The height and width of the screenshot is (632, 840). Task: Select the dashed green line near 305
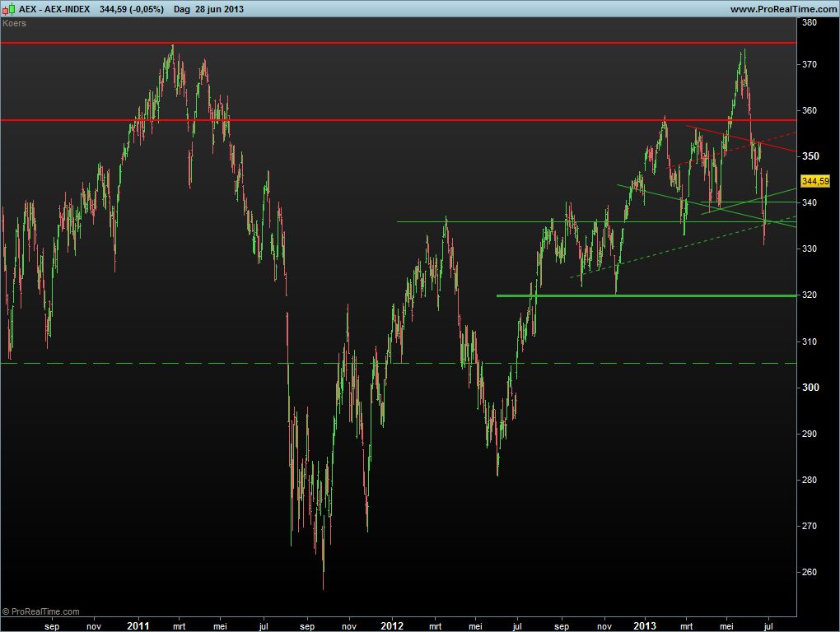[165, 363]
